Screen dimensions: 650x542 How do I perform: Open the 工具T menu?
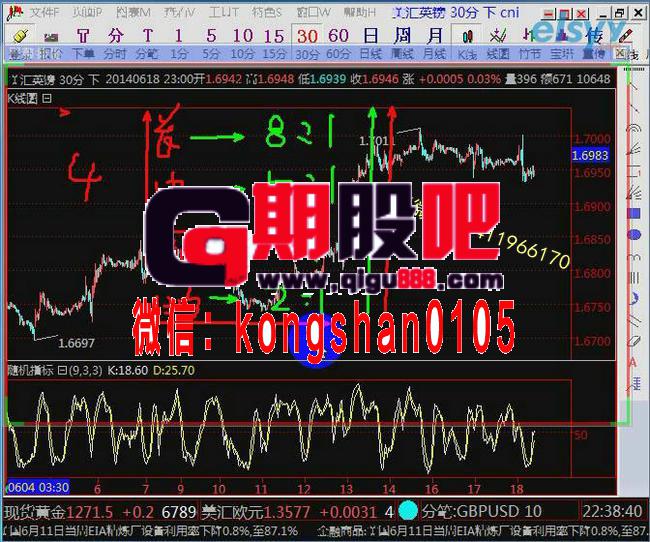223,12
